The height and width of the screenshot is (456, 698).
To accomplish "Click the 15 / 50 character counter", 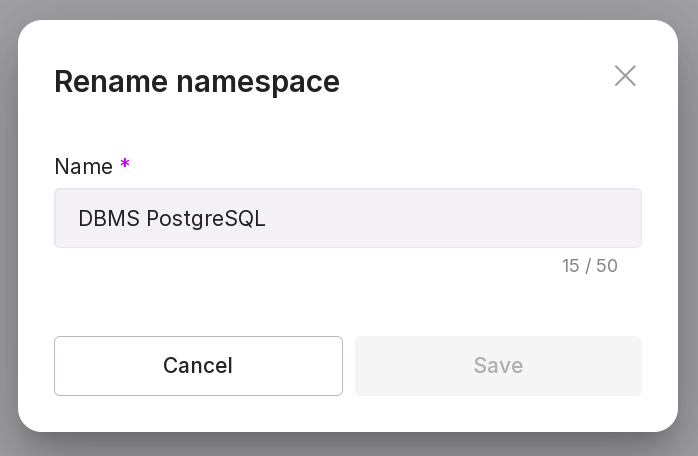I will coord(589,266).
